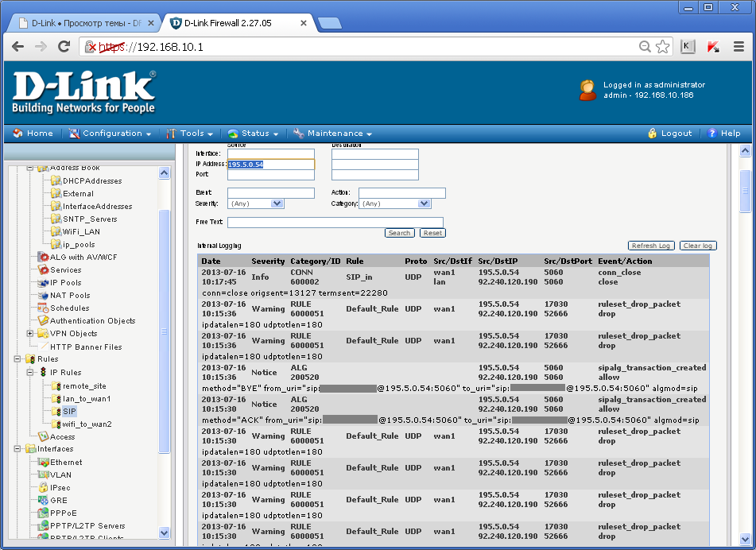Open the Chrome menu hamburger icon
Image resolution: width=756 pixels, height=550 pixels.
click(x=739, y=47)
